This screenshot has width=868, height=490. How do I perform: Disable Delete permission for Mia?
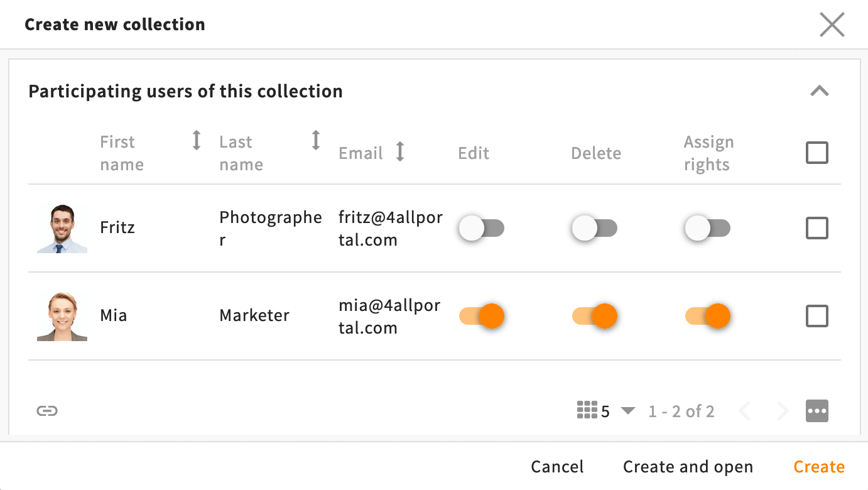(x=594, y=316)
